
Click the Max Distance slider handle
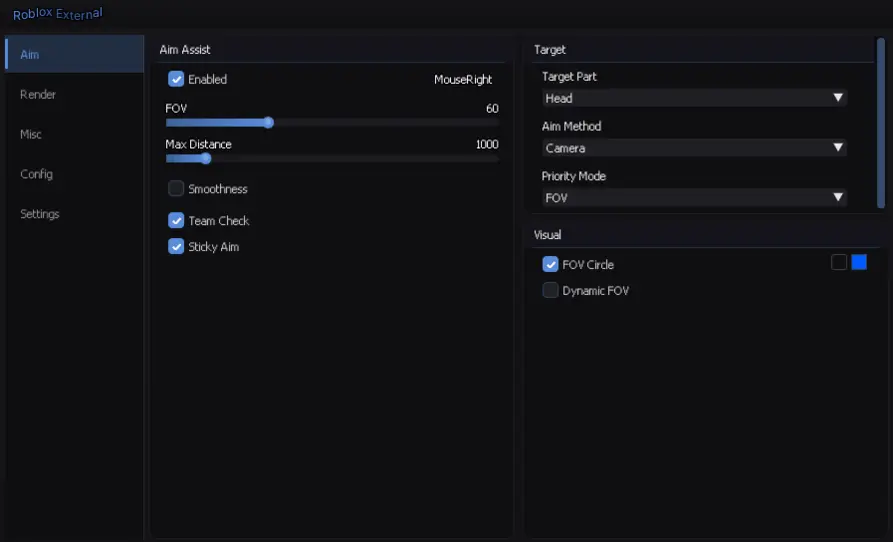click(x=206, y=158)
